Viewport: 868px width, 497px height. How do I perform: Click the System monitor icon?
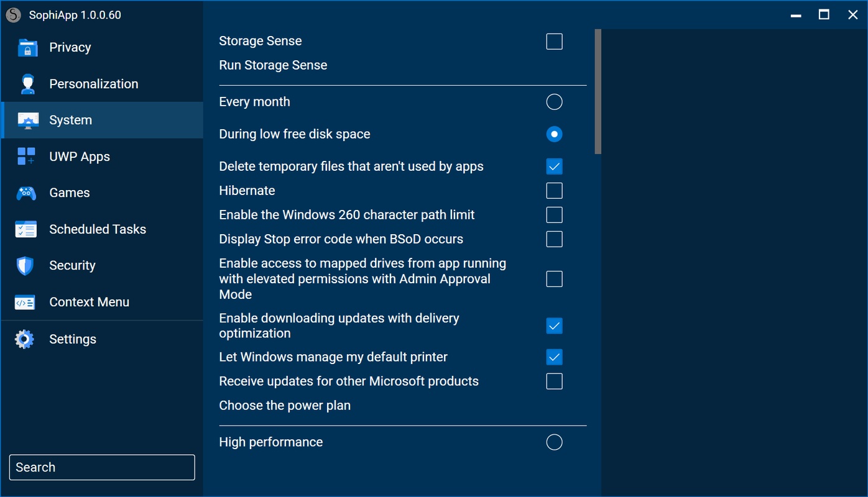point(28,121)
